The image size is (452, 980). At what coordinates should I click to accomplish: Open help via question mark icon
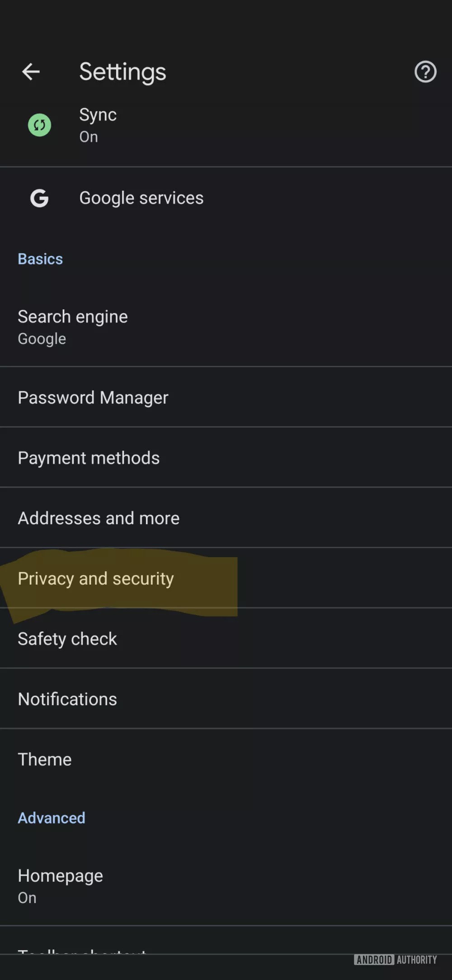click(425, 72)
